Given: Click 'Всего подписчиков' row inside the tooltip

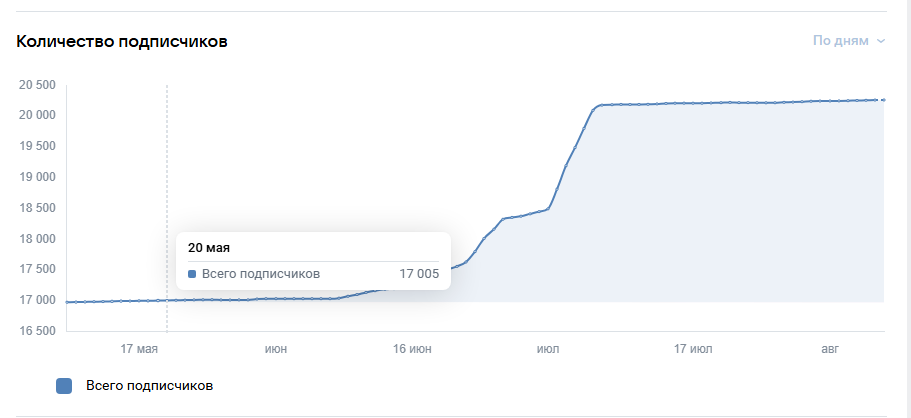Looking at the screenshot, I should click(x=314, y=274).
